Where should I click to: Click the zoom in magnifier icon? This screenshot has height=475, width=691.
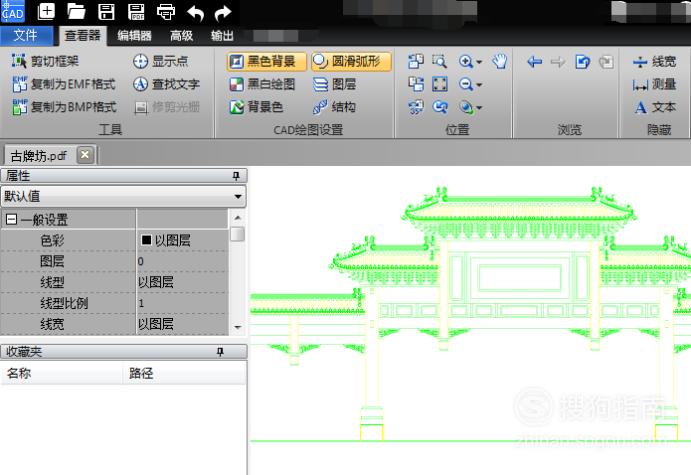coord(466,61)
